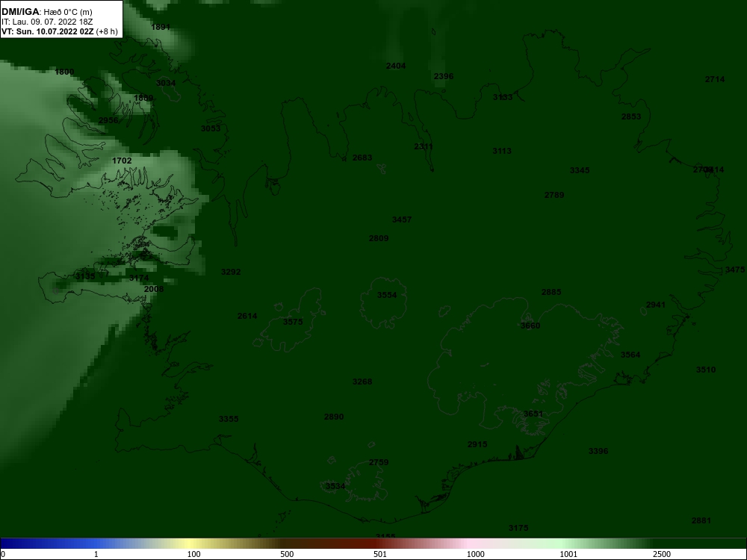Click value 3554 inside the central glacier

tap(387, 295)
